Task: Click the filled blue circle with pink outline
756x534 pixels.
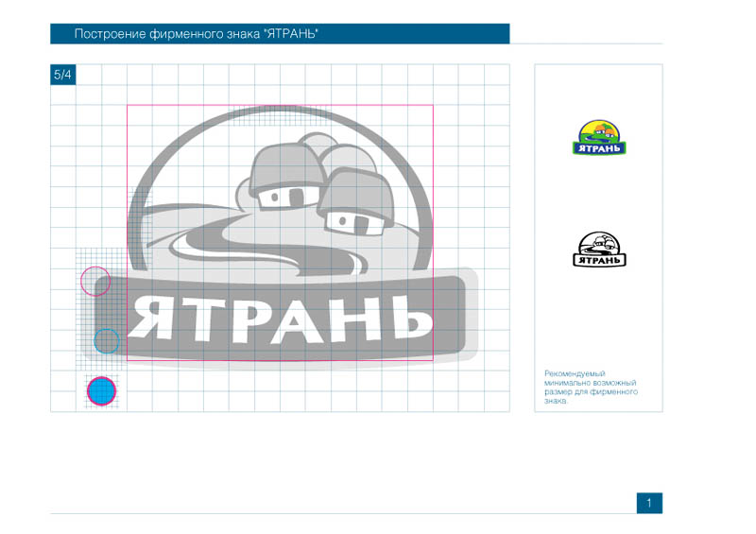Action: point(101,390)
